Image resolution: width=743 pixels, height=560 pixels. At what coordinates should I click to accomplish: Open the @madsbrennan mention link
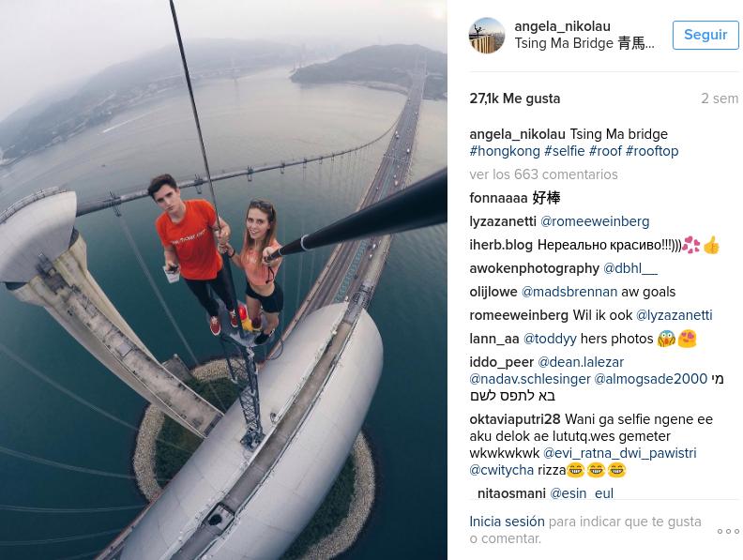(569, 292)
